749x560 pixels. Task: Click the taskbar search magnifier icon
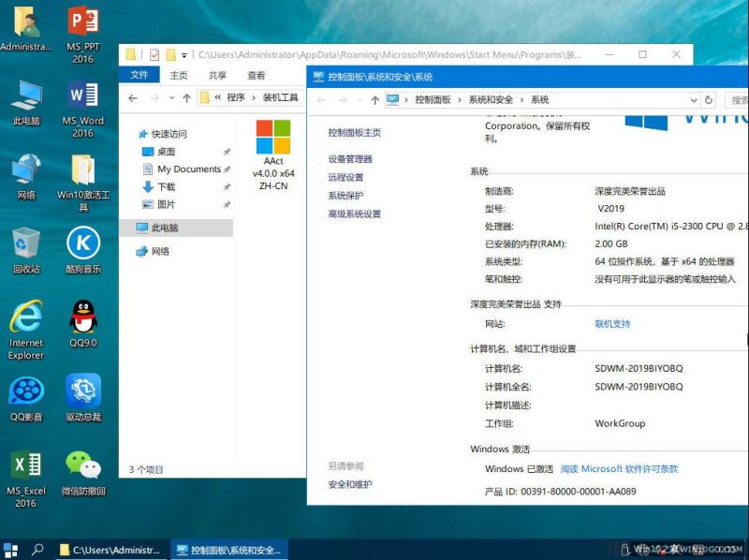(38, 550)
